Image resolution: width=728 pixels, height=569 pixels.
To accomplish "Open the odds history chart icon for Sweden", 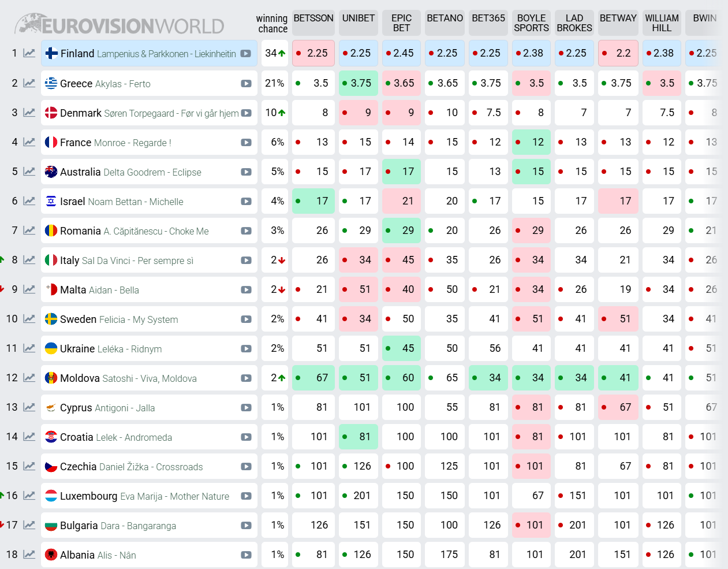I will coord(29,319).
